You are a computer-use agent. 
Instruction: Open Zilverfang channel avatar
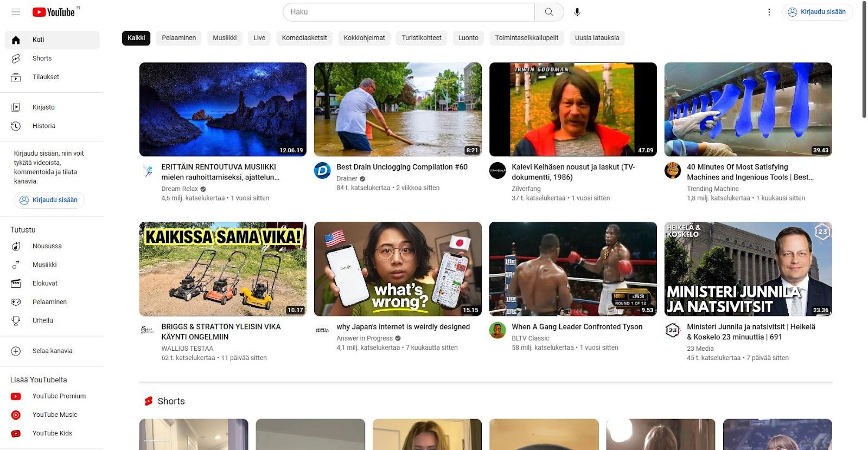pos(497,171)
